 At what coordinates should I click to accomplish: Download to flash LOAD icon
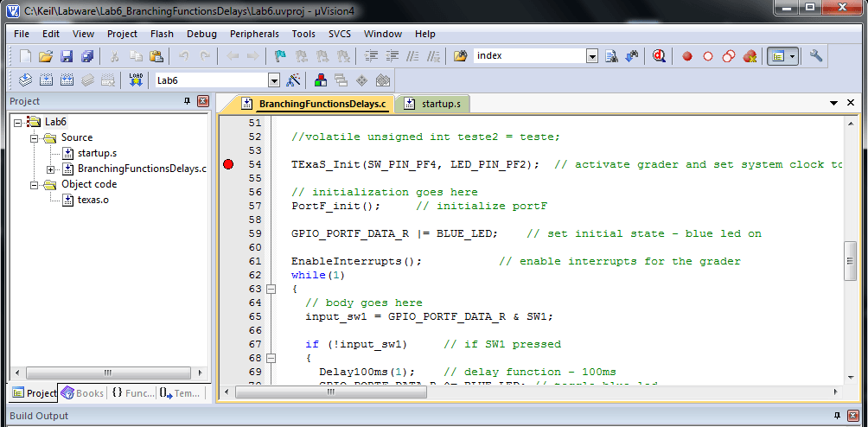pos(136,80)
